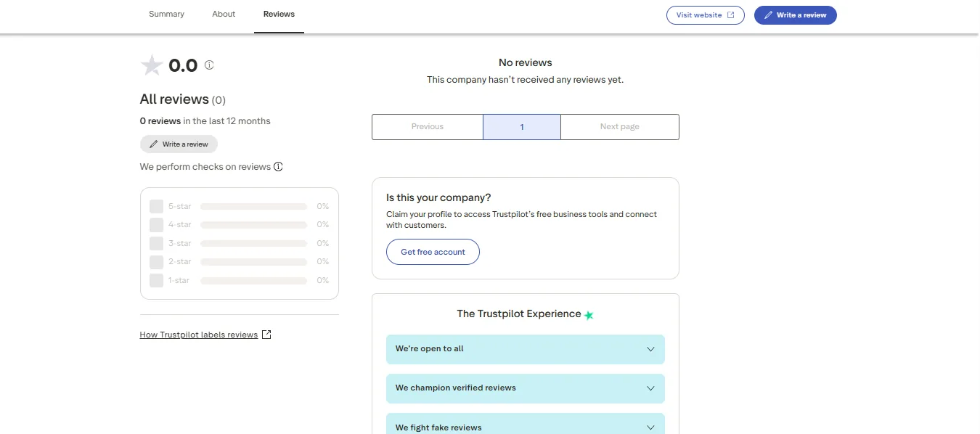The width and height of the screenshot is (980, 434).
Task: Click the 5-star rating bar
Action: 254,207
